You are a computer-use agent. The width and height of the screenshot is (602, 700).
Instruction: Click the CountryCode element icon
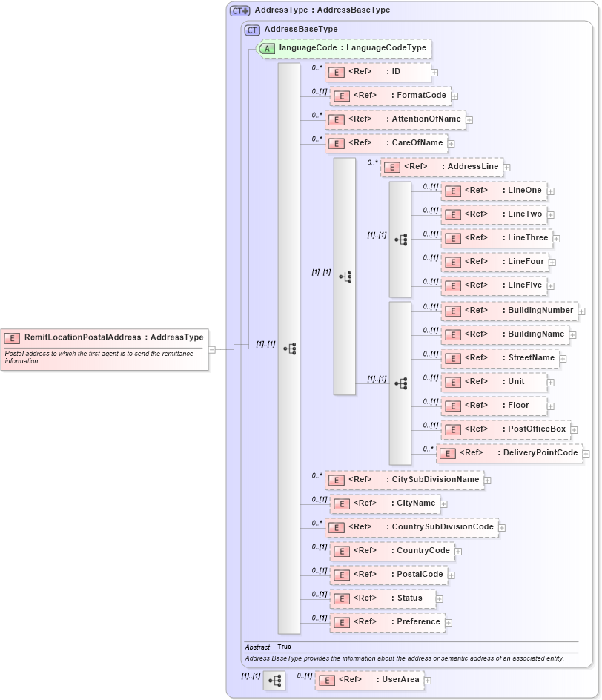(341, 551)
